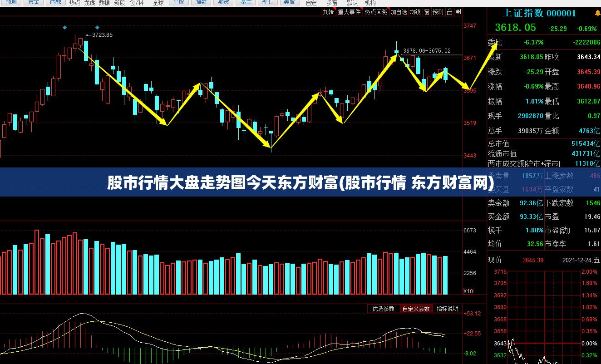Open the 热点 menu item
Image resolution: width=601 pixels, height=364 pixels.
[x=75, y=3]
